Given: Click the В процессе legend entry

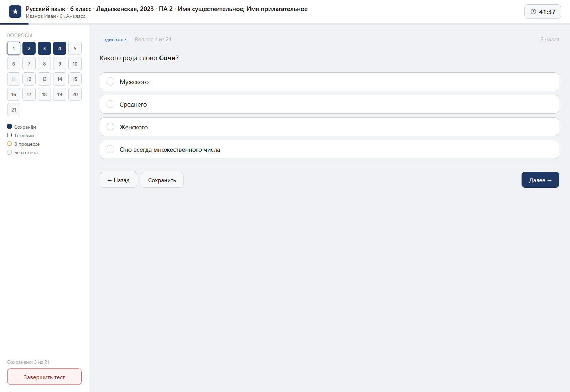Looking at the screenshot, I should [x=24, y=144].
